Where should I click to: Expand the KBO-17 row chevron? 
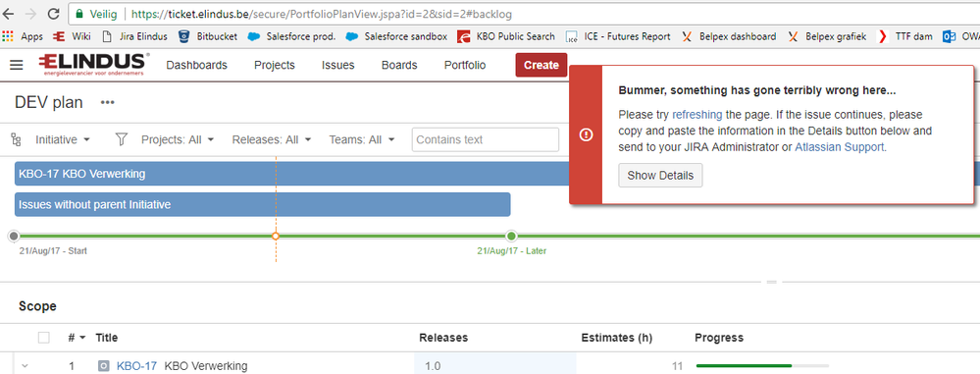(x=25, y=366)
